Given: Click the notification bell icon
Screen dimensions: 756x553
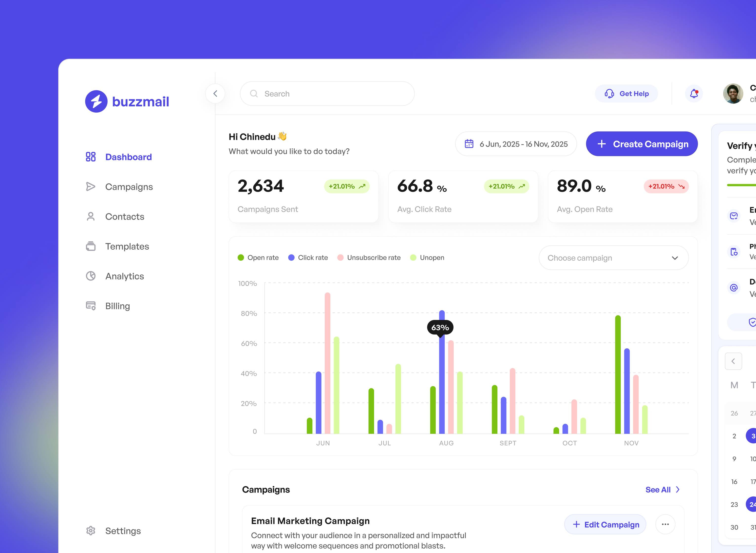Looking at the screenshot, I should 694,94.
